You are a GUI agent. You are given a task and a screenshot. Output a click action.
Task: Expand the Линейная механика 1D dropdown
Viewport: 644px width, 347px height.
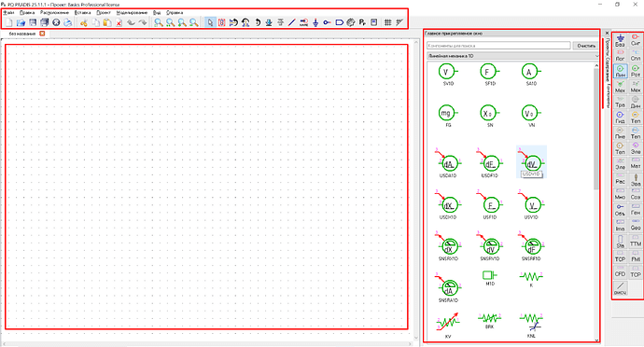click(513, 56)
